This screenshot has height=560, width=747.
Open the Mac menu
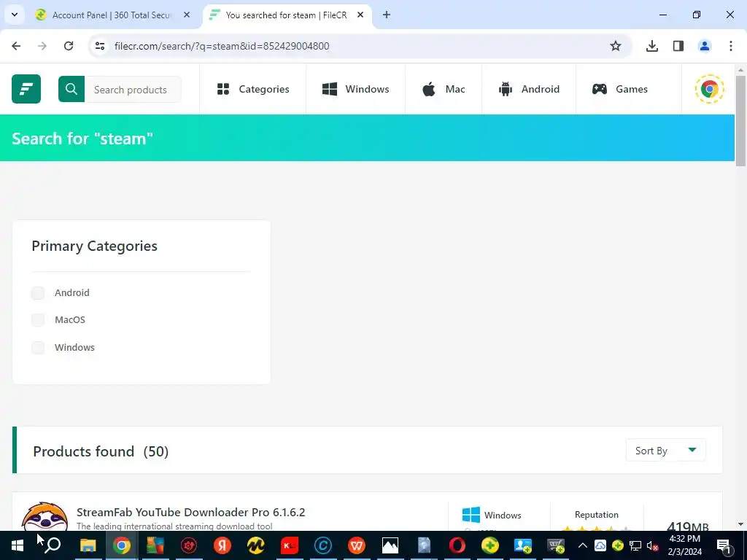(444, 89)
